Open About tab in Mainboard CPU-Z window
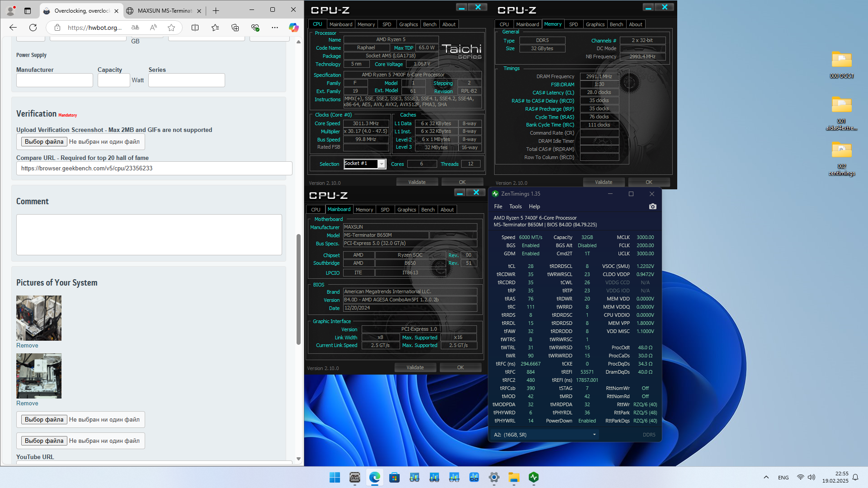The width and height of the screenshot is (868, 488). (447, 210)
